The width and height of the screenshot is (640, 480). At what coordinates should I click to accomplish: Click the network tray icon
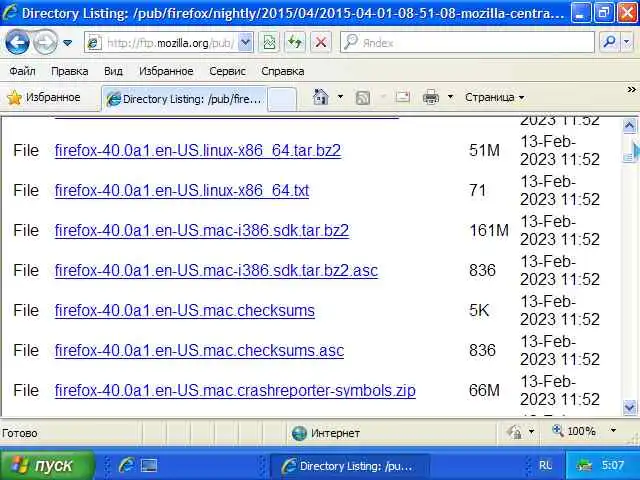[584, 465]
